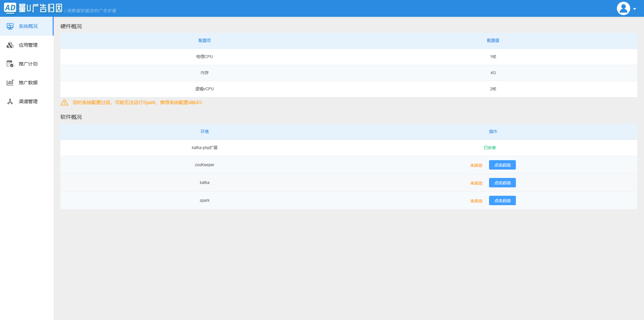Click 未启动 status in zooKeeper row

(x=476, y=166)
